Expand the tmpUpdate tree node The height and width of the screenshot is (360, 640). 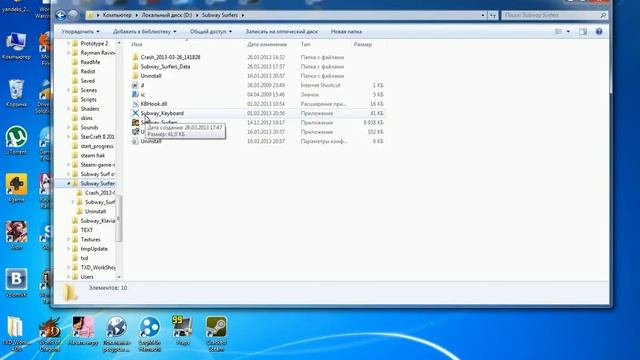pos(69,249)
